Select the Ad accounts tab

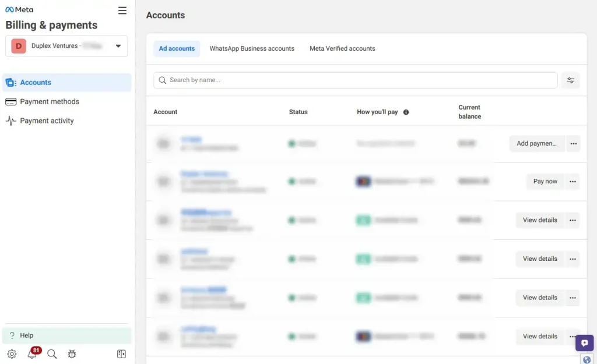click(x=177, y=49)
